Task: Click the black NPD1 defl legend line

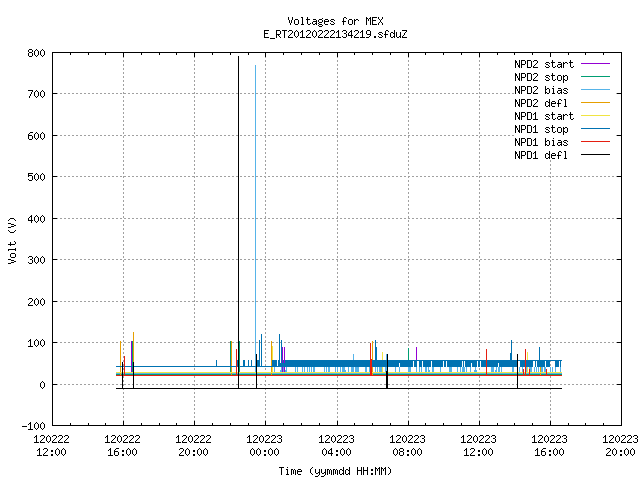Action: tap(596, 155)
